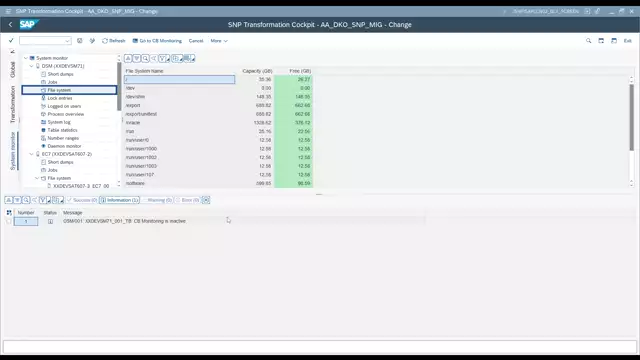Click the Free (GB) column header
640x360 pixels.
click(300, 71)
